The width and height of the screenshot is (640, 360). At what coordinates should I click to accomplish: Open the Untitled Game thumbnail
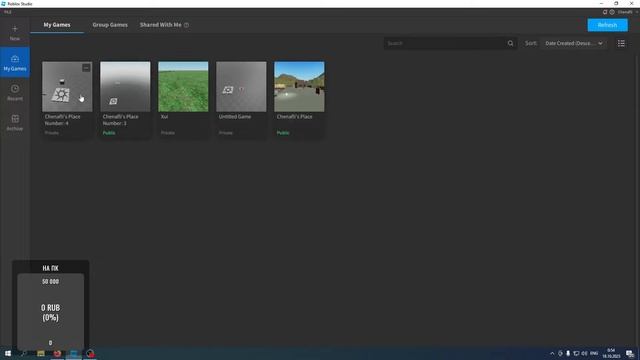coord(241,87)
